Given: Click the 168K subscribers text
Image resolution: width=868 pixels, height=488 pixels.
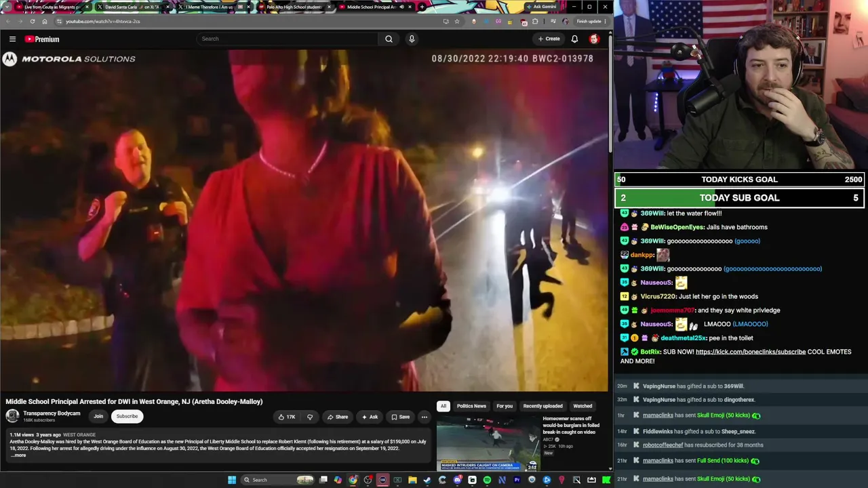Looking at the screenshot, I should 39,420.
